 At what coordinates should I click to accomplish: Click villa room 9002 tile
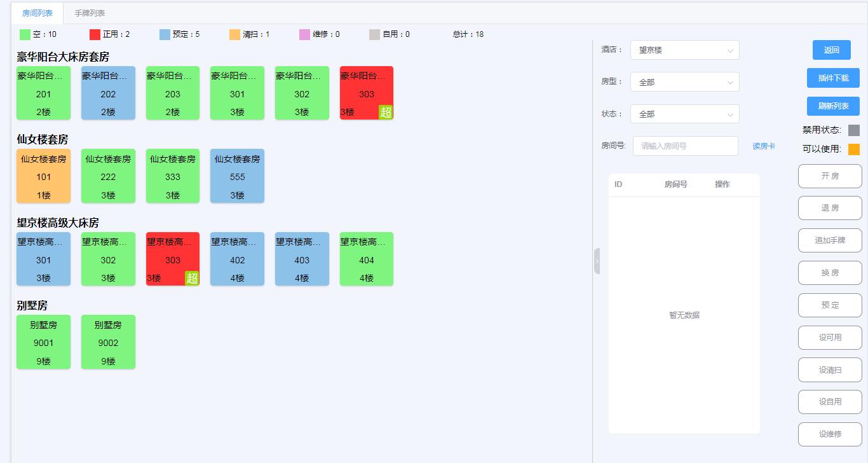tap(108, 342)
